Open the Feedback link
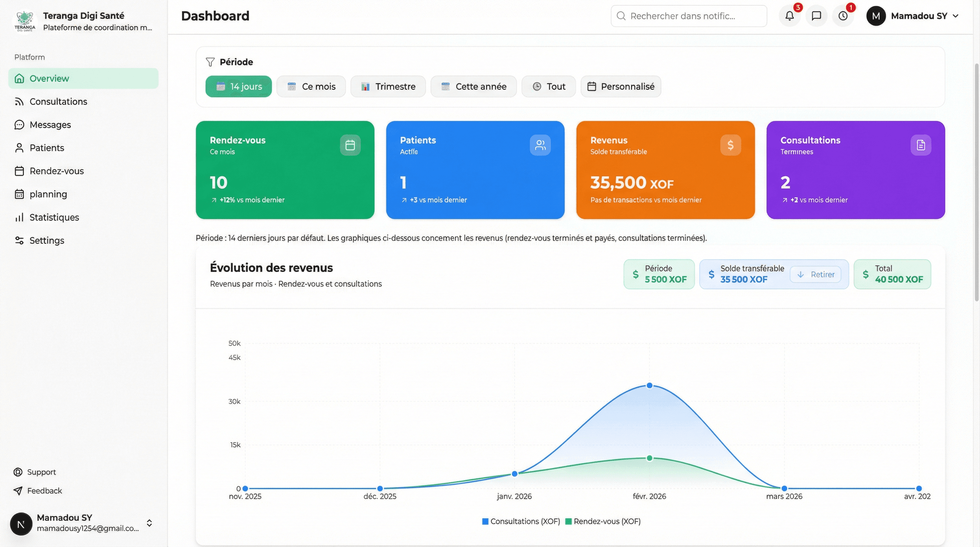 point(44,491)
